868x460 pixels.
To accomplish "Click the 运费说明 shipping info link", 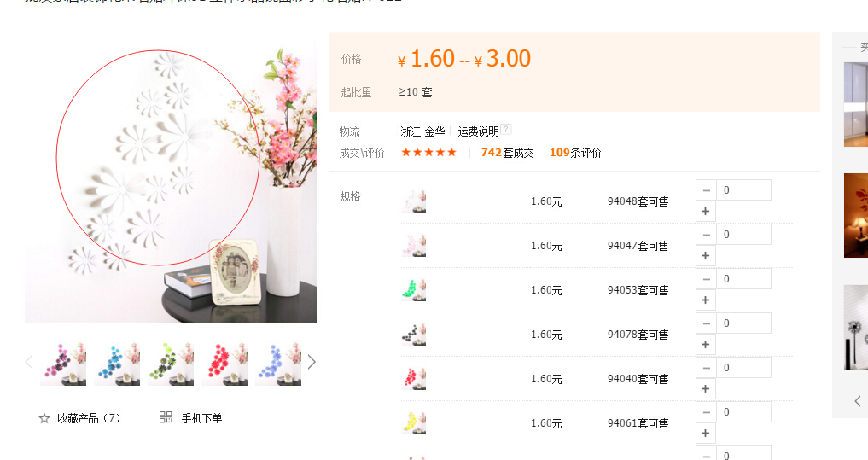I will pos(478,131).
